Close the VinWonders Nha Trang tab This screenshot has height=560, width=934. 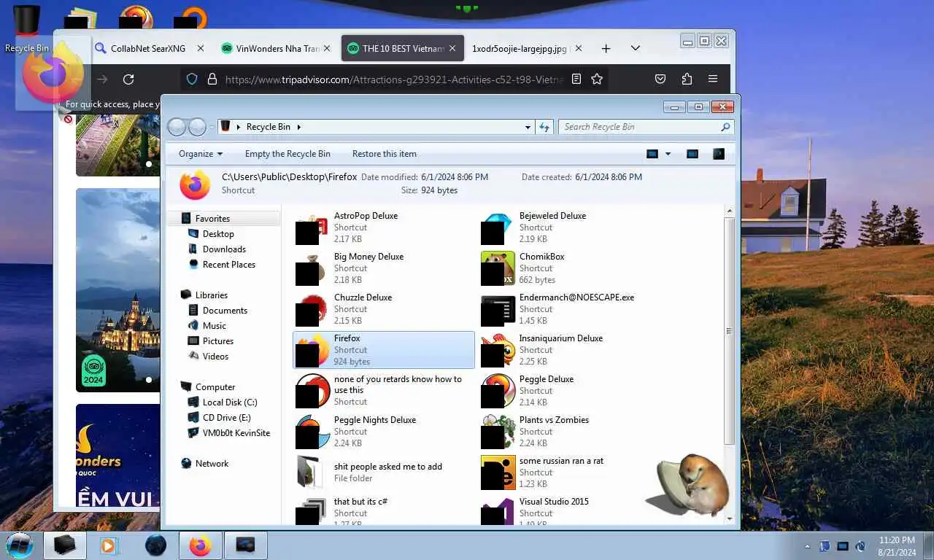point(327,49)
